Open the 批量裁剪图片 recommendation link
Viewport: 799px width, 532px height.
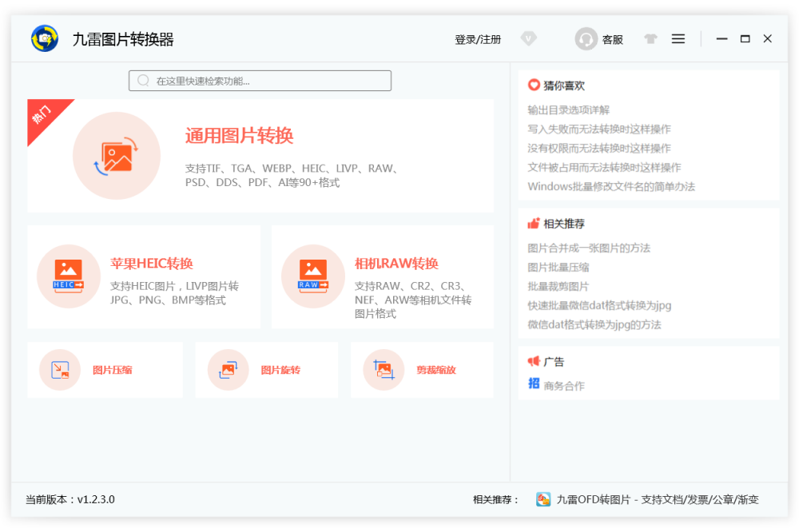559,287
